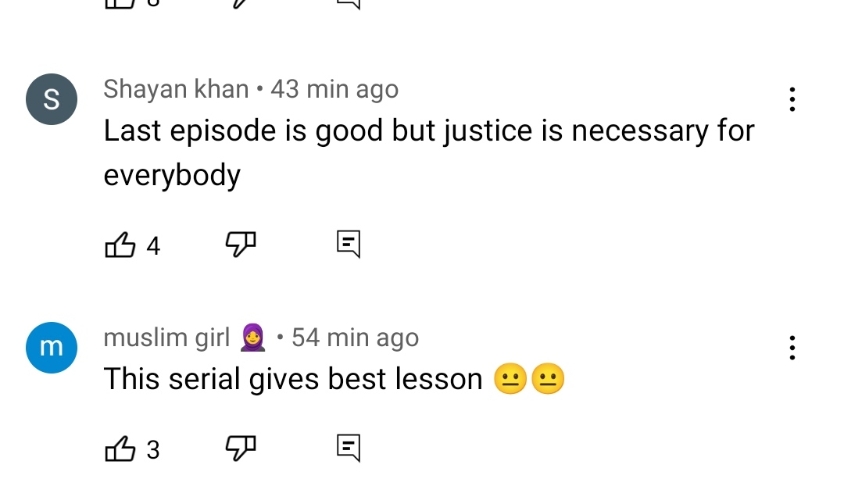The image size is (844, 504).
Task: Tap the like count 4
Action: (x=153, y=246)
